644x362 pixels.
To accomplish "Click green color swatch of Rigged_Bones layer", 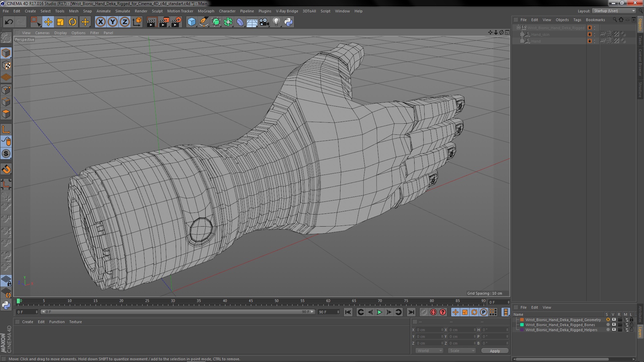I will pyautogui.click(x=522, y=325).
